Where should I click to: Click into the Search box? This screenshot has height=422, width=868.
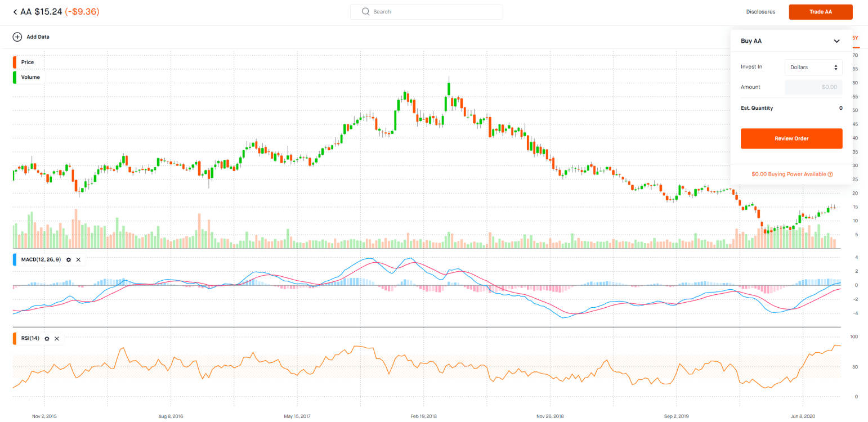433,12
